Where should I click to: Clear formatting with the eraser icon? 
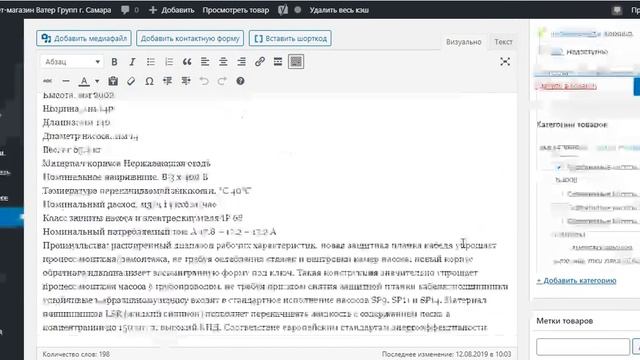pos(131,81)
